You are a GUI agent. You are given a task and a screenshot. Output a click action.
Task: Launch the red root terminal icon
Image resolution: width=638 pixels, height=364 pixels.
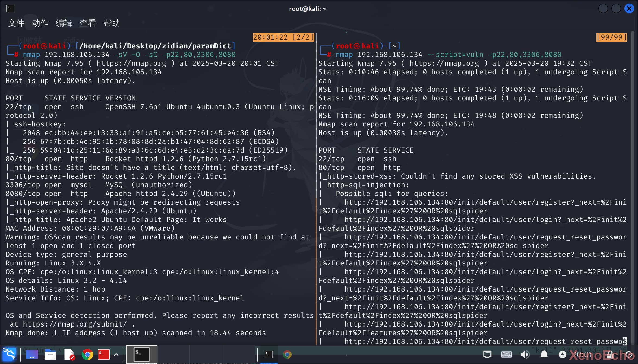pyautogui.click(x=103, y=354)
